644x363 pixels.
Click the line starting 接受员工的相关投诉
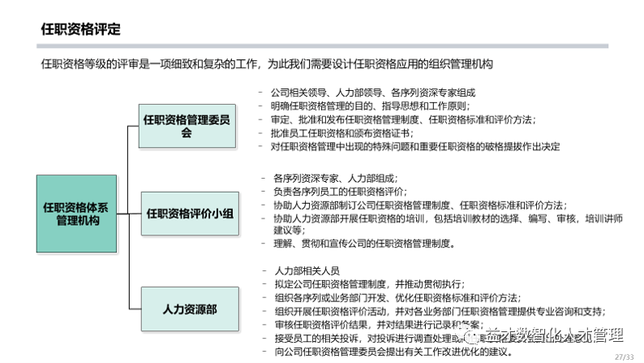(433, 339)
